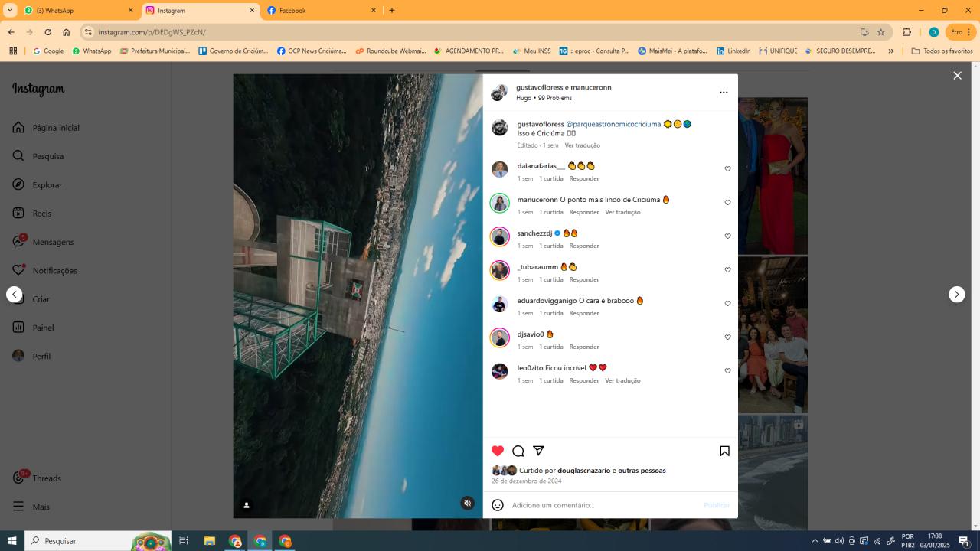The width and height of the screenshot is (980, 551).
Task: Open Explorar in Instagram sidebar
Action: coord(38,184)
